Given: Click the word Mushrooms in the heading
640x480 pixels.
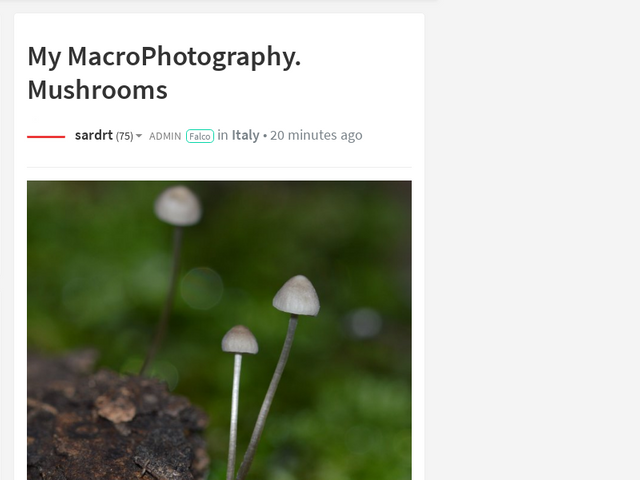Looking at the screenshot, I should coord(98,90).
